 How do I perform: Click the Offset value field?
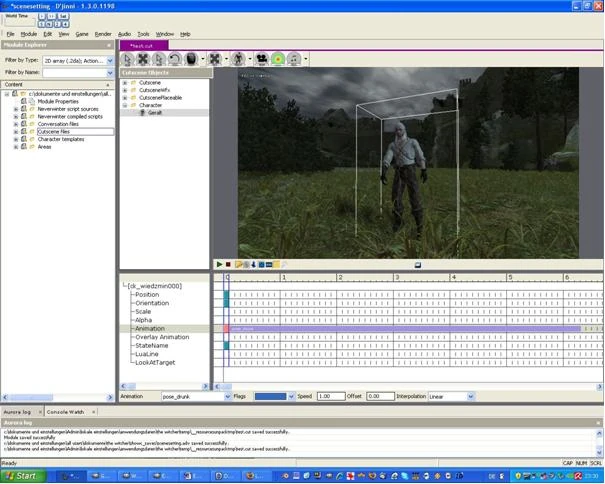pyautogui.click(x=380, y=396)
